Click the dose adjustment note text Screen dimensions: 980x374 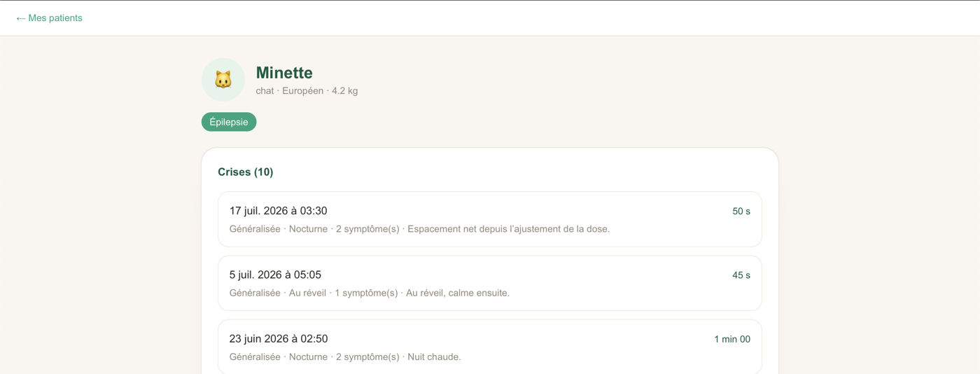(508, 229)
